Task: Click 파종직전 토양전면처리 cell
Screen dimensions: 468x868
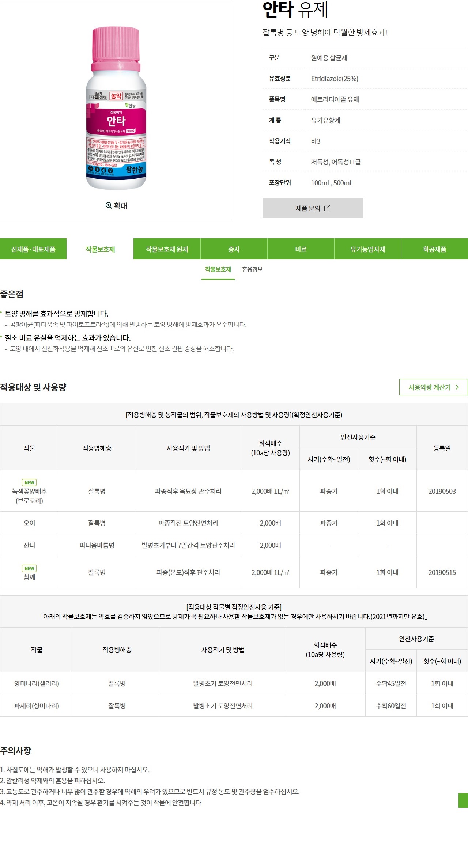Action: coord(188,523)
